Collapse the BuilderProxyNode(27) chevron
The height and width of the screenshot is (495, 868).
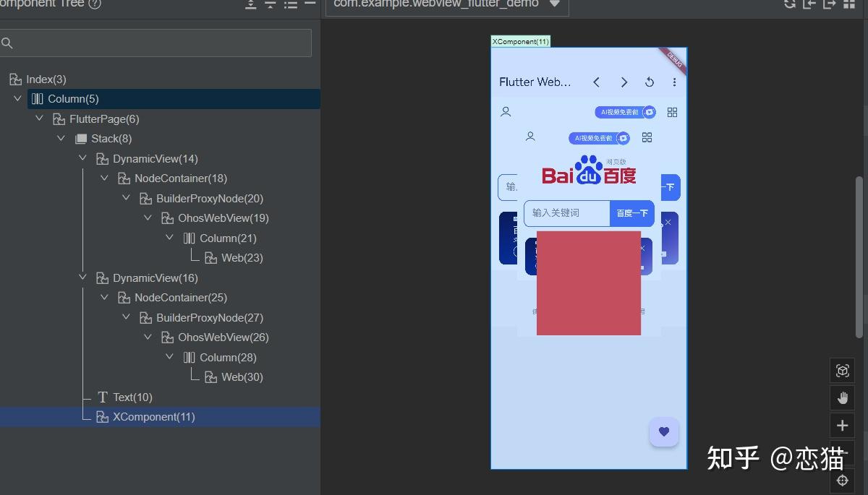(x=127, y=317)
